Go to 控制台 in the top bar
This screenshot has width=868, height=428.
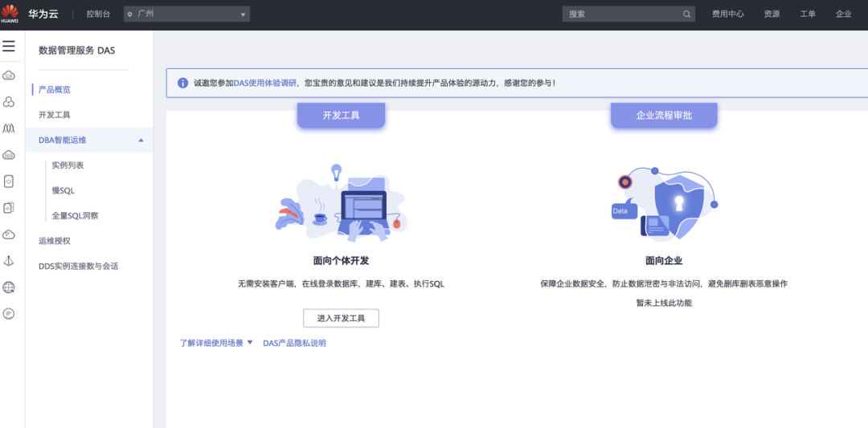click(98, 14)
